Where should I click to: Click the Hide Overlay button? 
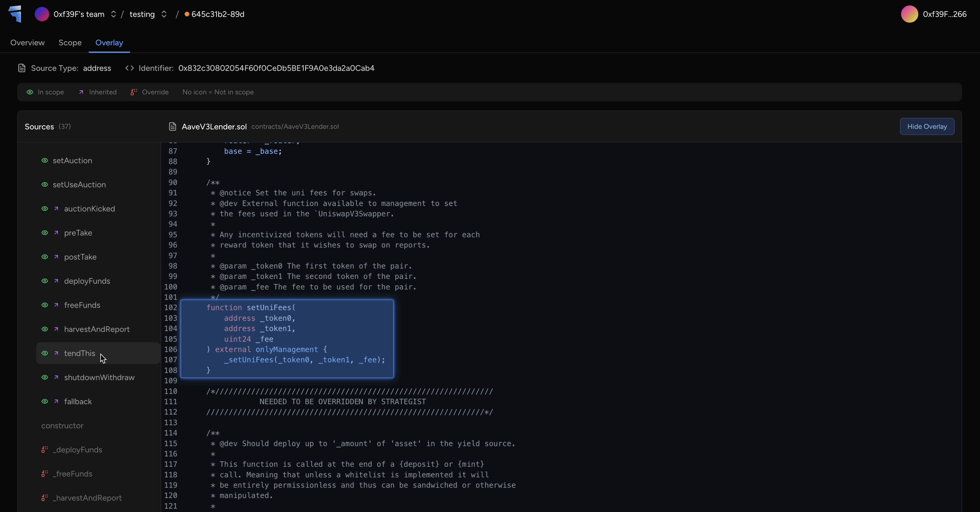(x=927, y=127)
